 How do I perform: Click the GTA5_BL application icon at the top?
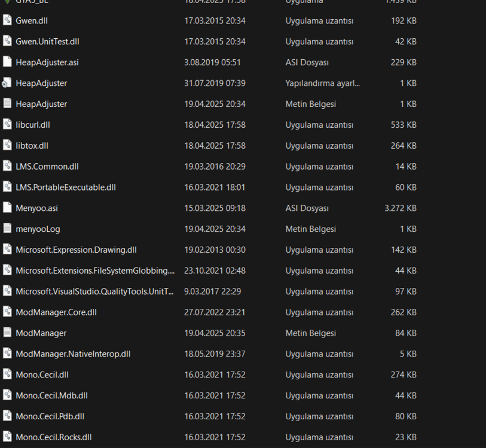click(x=7, y=2)
